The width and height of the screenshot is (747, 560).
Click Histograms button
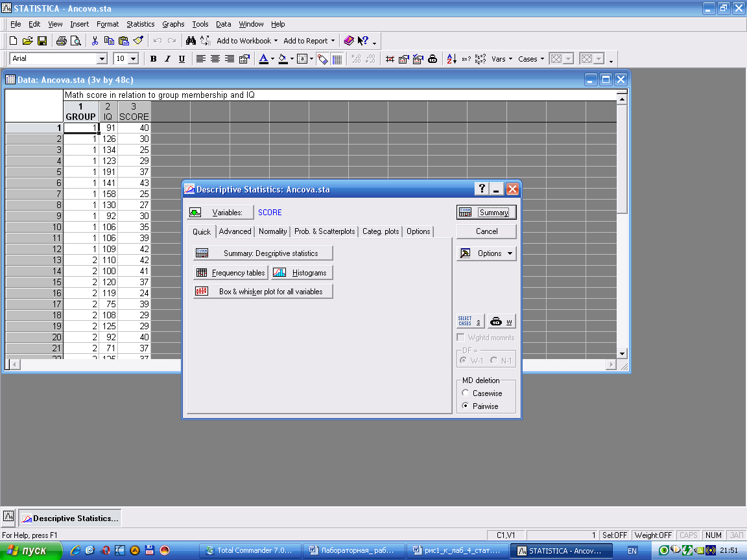point(302,273)
